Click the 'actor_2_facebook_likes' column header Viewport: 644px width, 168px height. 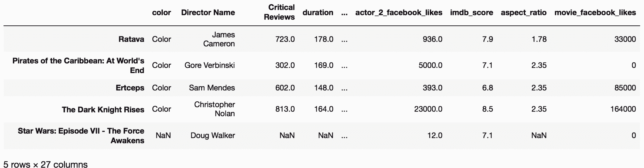click(399, 12)
